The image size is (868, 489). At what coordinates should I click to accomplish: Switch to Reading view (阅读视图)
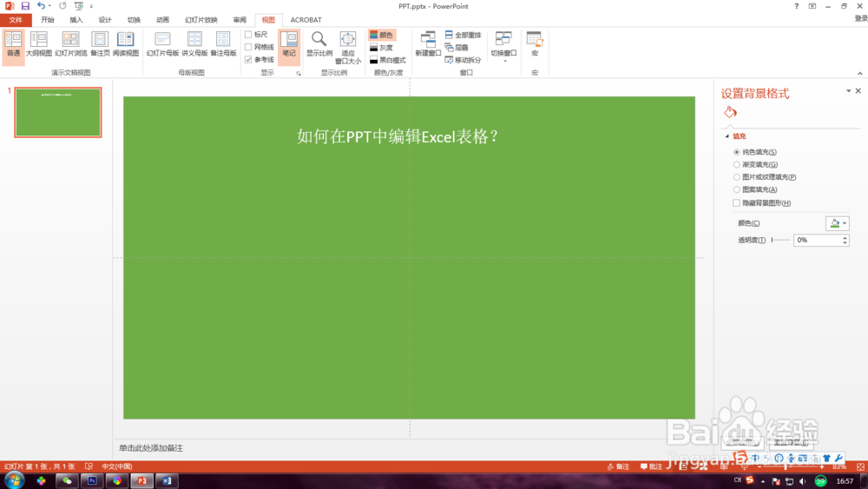pos(126,44)
